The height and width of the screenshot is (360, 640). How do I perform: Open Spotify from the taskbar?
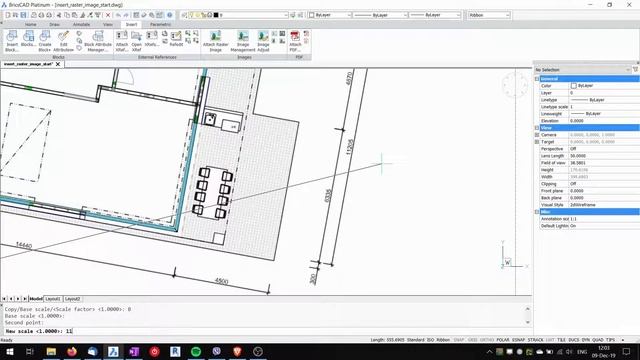click(196, 351)
